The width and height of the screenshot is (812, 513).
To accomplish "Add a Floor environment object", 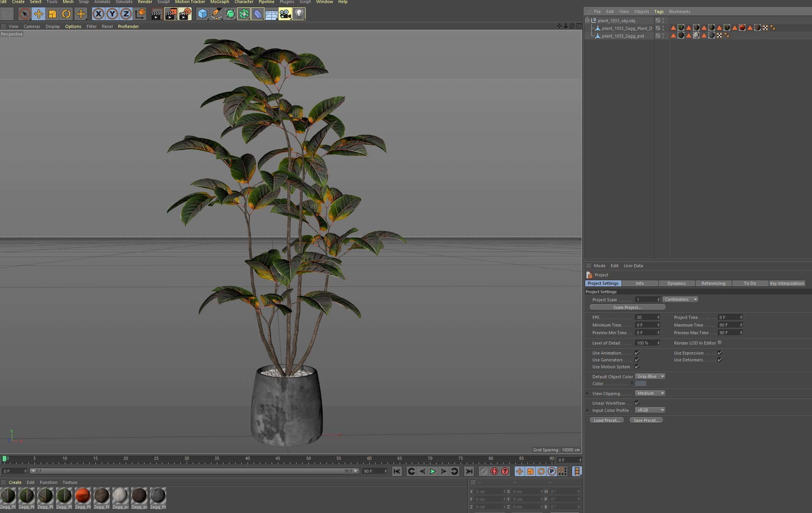I will (x=271, y=14).
